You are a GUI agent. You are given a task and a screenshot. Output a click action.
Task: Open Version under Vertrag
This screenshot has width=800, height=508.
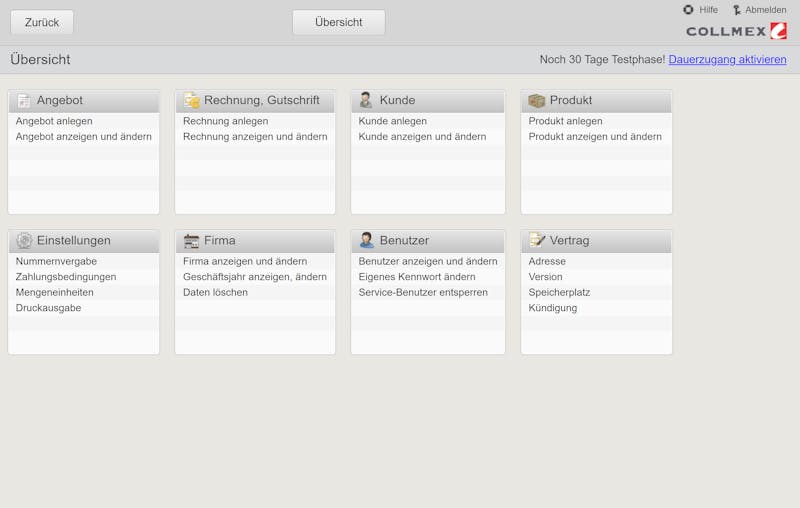[545, 277]
